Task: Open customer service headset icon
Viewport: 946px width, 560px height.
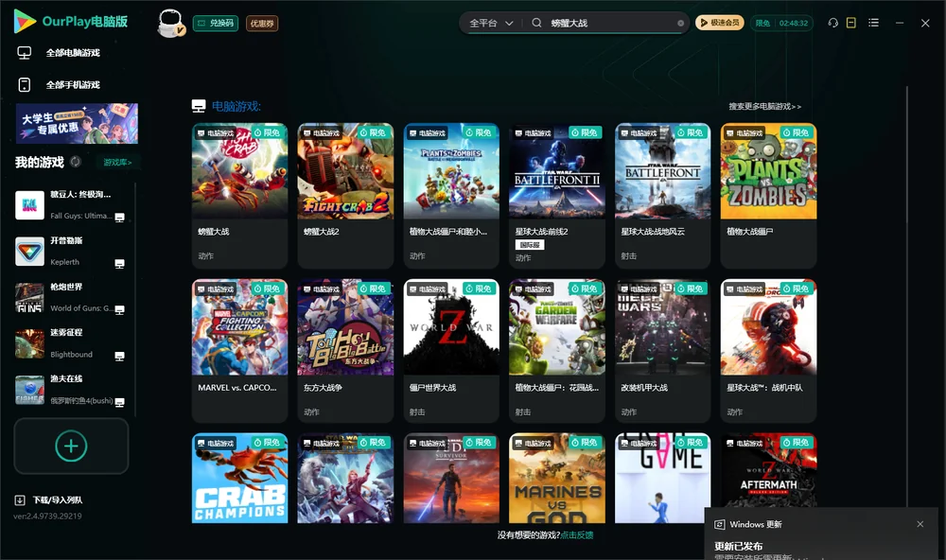Action: coord(832,23)
